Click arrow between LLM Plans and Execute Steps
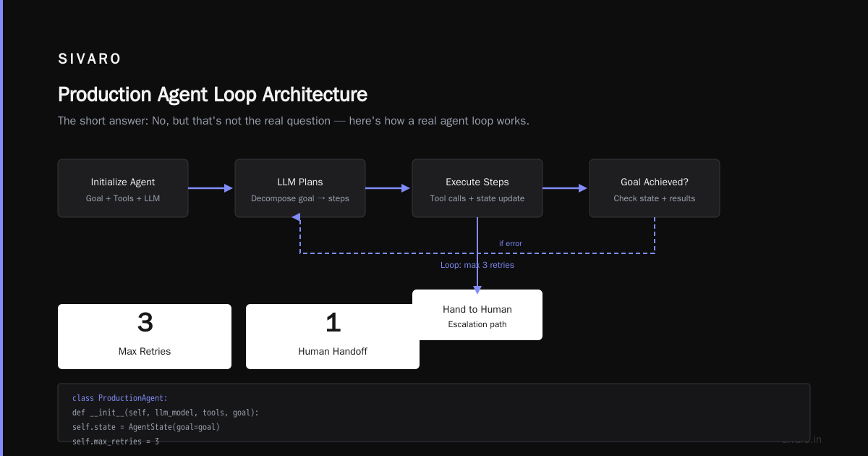The height and width of the screenshot is (456, 868). pos(388,188)
